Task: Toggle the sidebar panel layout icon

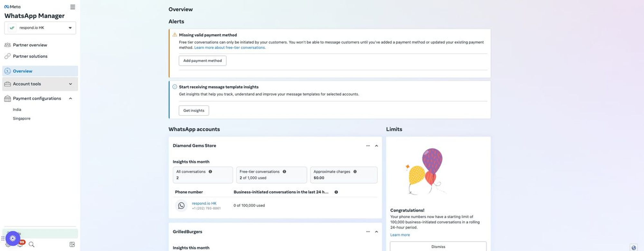Action: [72, 245]
